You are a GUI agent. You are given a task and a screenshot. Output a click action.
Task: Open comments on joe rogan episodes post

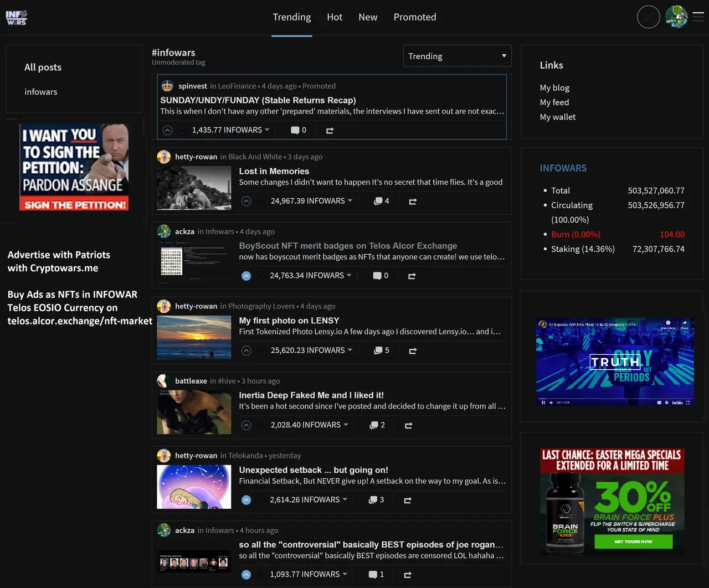(376, 575)
